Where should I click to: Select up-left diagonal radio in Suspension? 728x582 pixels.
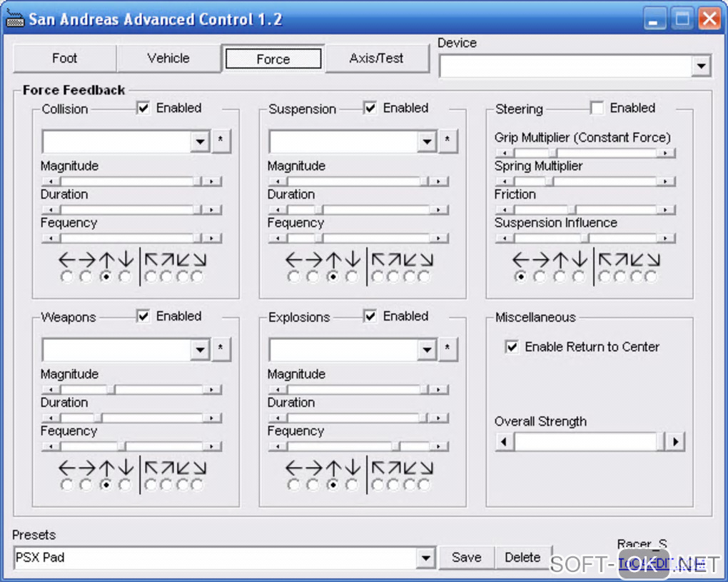[x=378, y=277]
